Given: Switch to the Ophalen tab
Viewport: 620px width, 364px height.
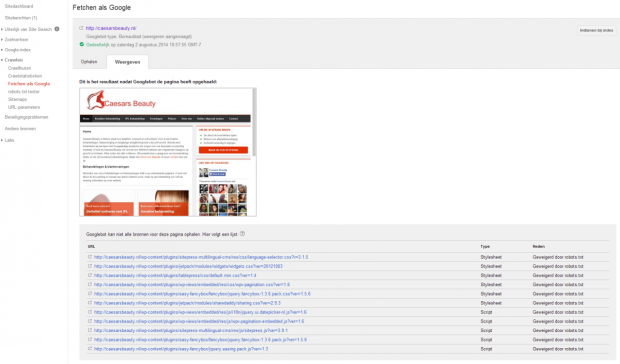Looking at the screenshot, I should (x=89, y=62).
